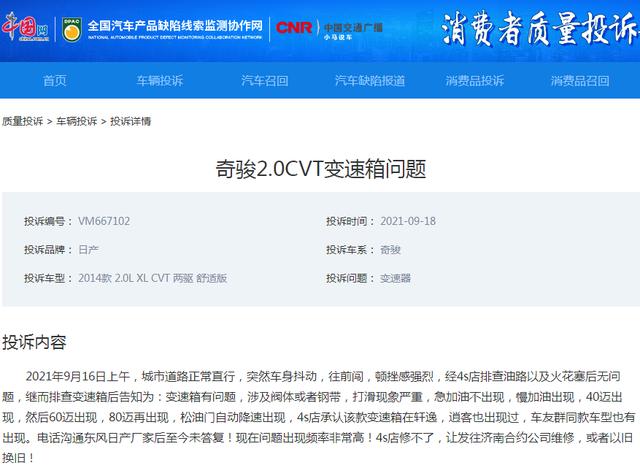
Task: Click the CNR logo
Action: pyautogui.click(x=294, y=27)
